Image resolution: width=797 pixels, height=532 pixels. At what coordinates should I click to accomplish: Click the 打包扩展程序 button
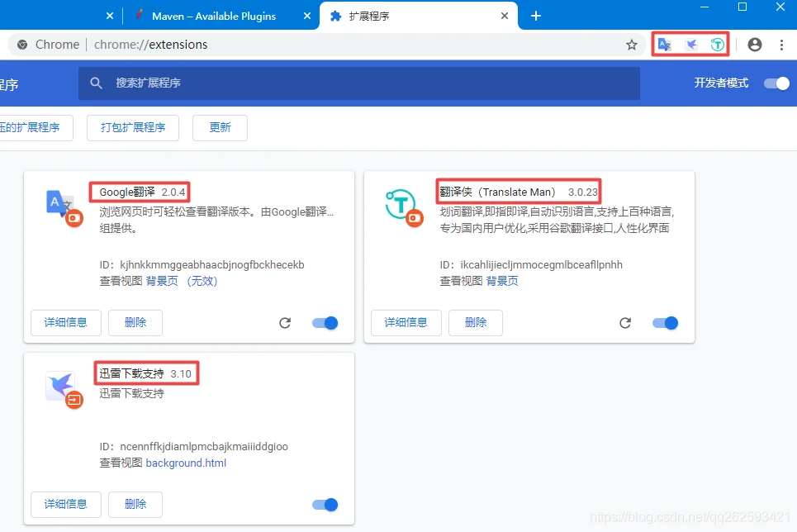pos(133,128)
